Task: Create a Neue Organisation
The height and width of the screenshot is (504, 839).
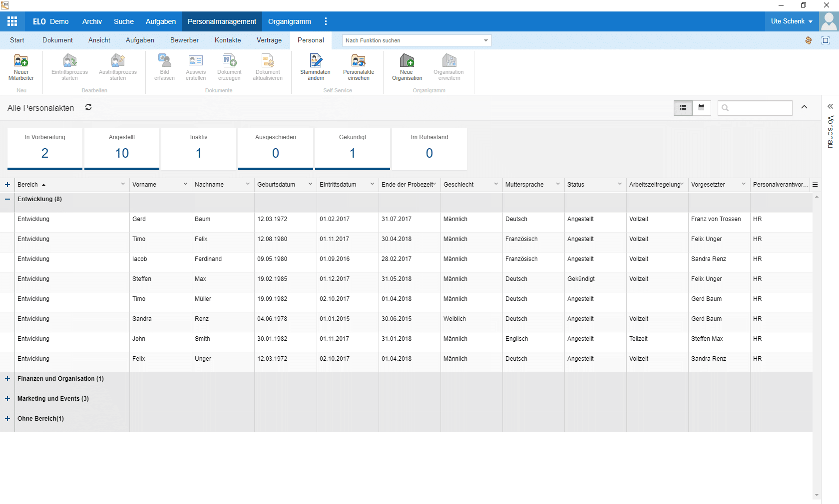Action: click(x=407, y=67)
